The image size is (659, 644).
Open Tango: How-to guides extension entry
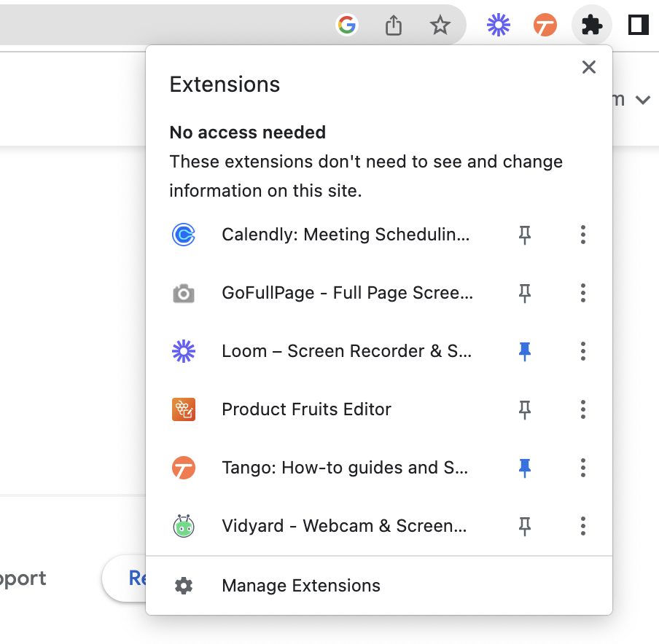[x=345, y=468]
